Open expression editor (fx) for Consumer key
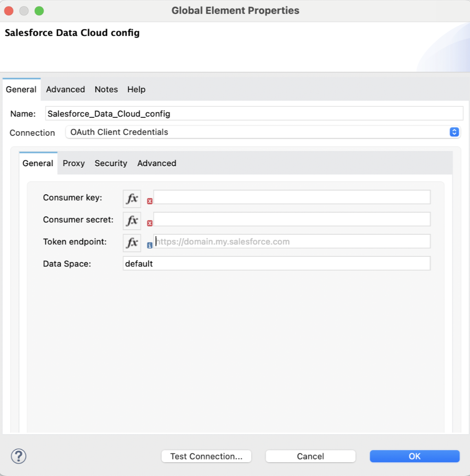This screenshot has width=470, height=476. pyautogui.click(x=132, y=198)
